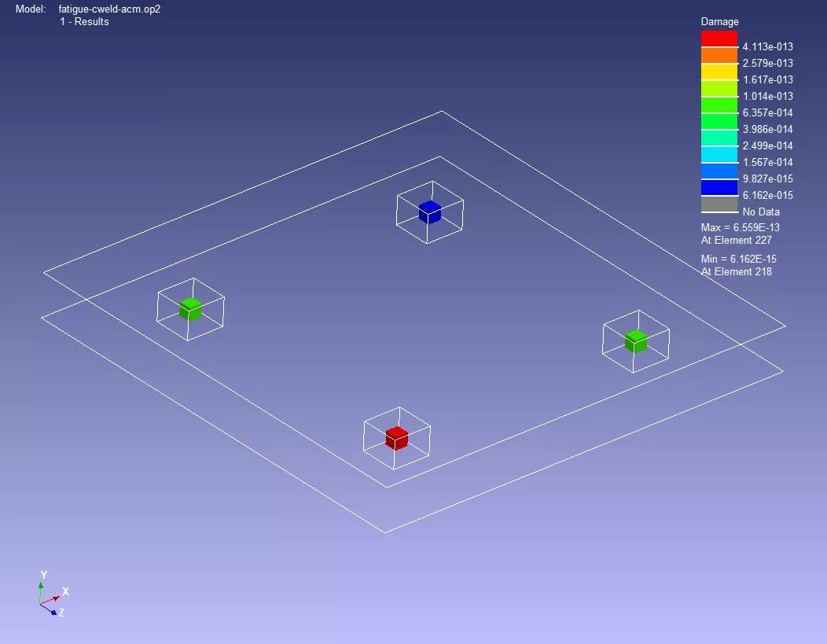The image size is (827, 644).
Task: Click the fatigue-cweld-acm.op2 model name
Action: (109, 9)
